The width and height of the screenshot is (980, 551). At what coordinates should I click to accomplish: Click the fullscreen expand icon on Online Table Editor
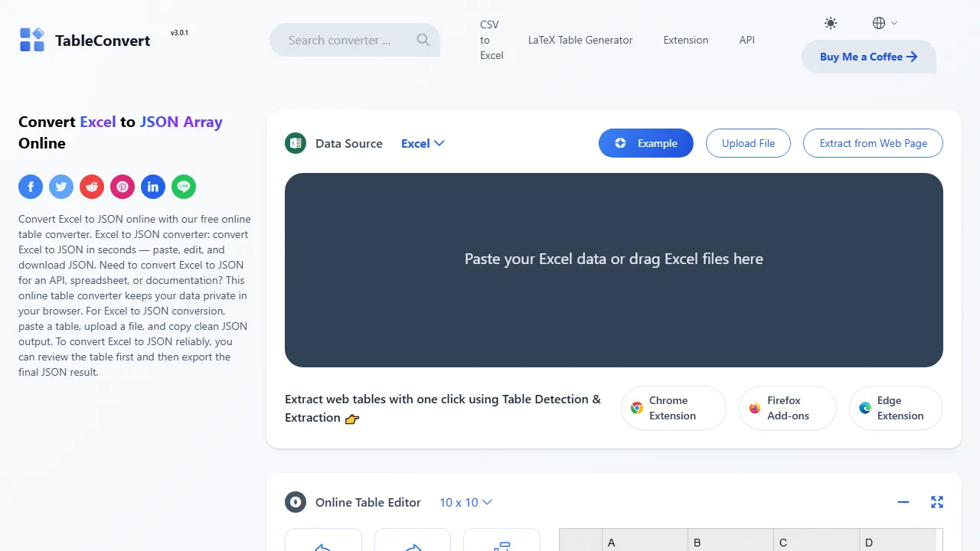coord(937,502)
